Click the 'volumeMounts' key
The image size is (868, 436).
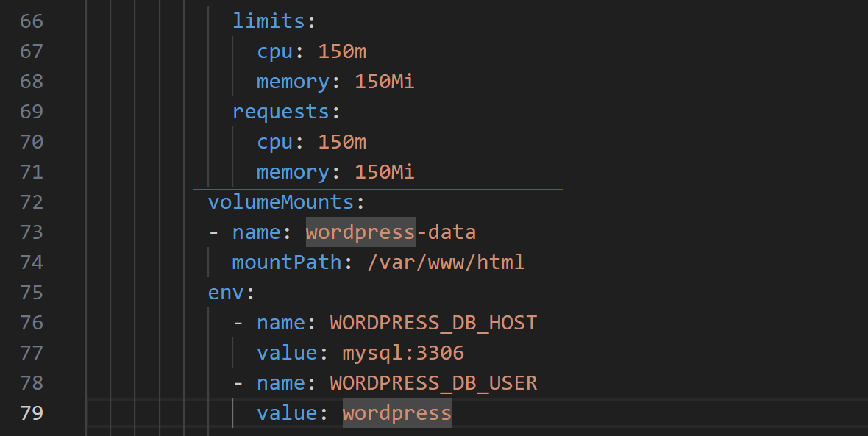281,202
